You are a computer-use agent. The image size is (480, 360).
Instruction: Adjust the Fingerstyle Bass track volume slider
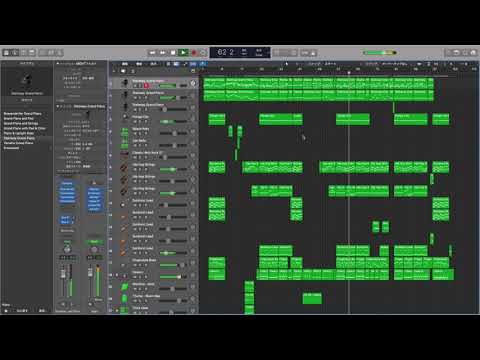pyautogui.click(x=173, y=265)
